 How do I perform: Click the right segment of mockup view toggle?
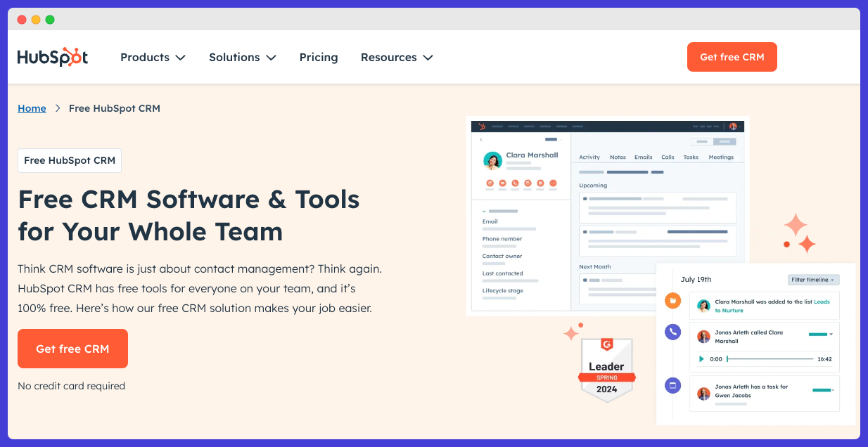point(725,141)
